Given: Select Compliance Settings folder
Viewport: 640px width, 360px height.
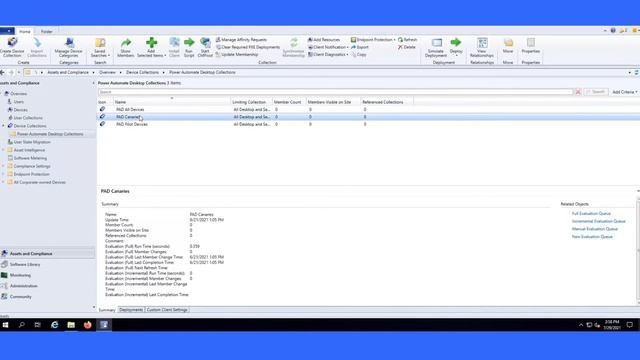Looking at the screenshot, I should coord(32,166).
